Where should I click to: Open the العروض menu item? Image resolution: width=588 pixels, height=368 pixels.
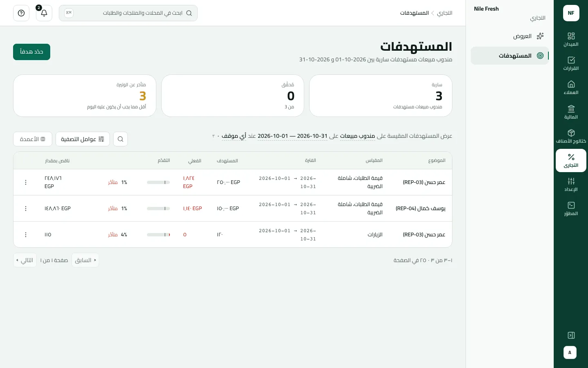(510, 36)
